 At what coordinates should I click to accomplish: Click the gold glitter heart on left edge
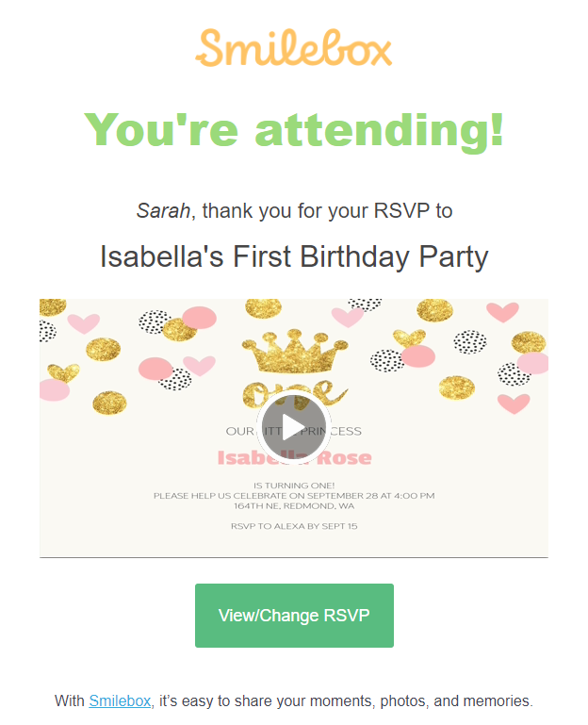[63, 372]
